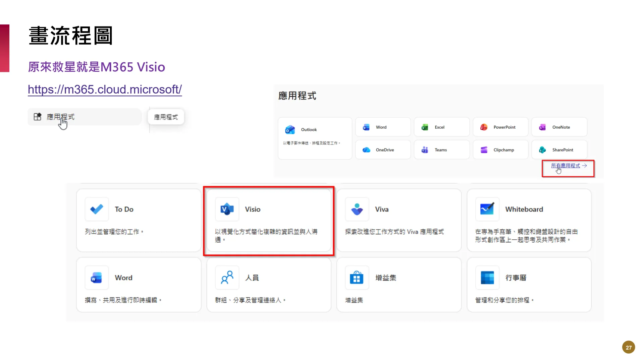
Task: Select the OneDrive tile label
Action: (x=385, y=150)
